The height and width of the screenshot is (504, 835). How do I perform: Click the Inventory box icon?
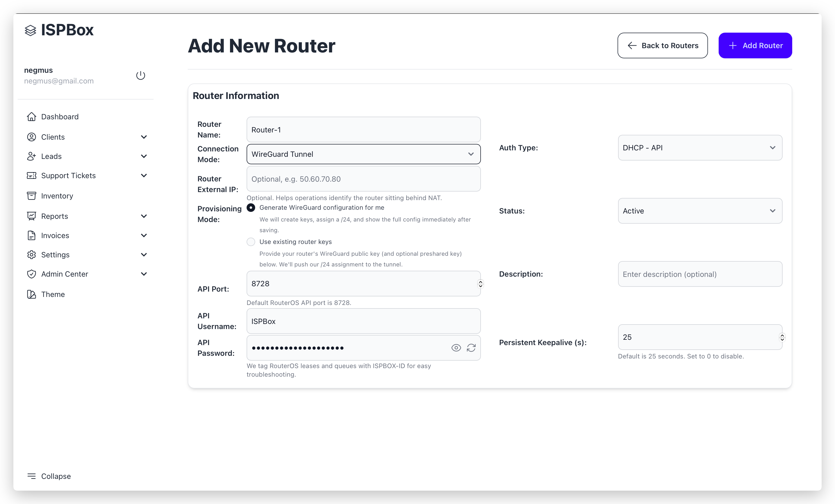[x=32, y=196]
